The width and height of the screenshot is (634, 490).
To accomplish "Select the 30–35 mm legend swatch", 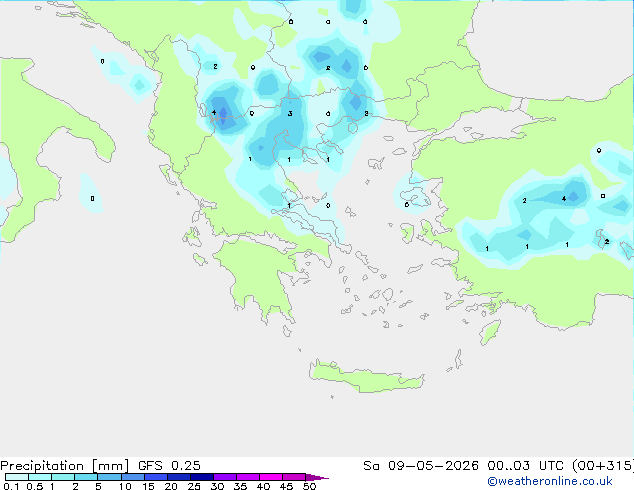I will 224,477.
